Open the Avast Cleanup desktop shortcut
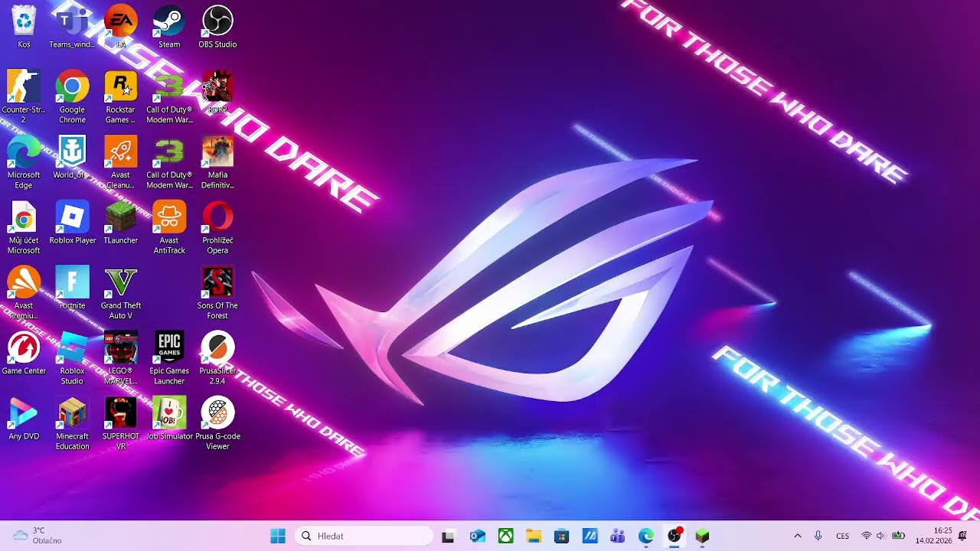The width and height of the screenshot is (980, 551). coord(121,162)
